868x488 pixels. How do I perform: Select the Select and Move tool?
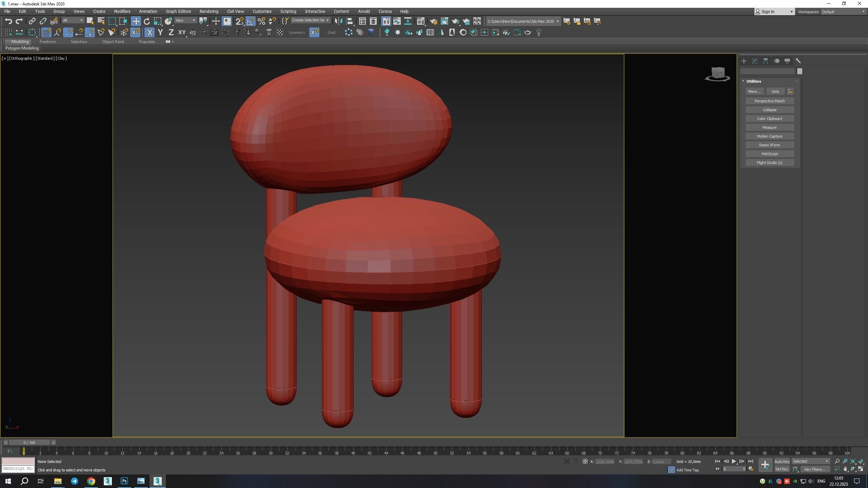coord(136,21)
